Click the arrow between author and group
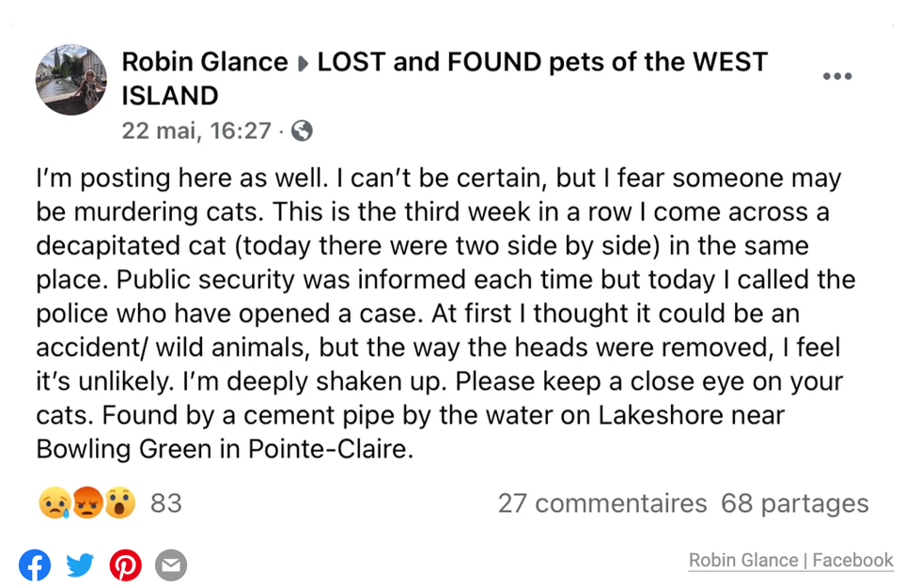This screenshot has width=921, height=588. pos(303,64)
